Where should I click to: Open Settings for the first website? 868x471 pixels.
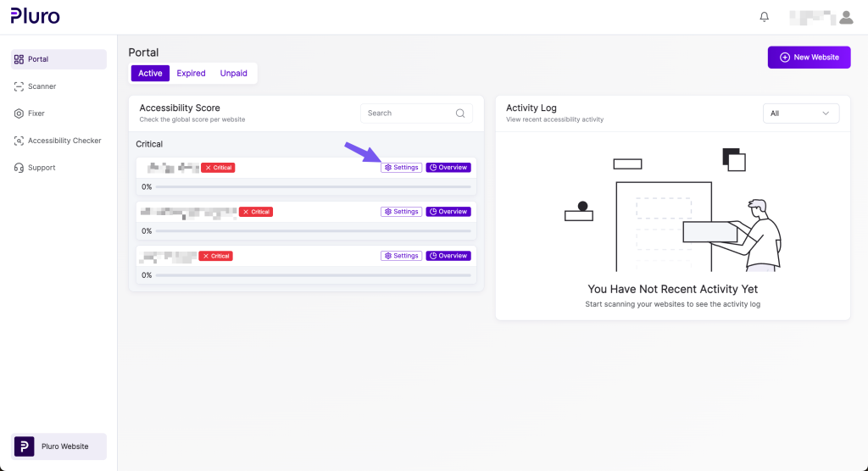tap(401, 168)
